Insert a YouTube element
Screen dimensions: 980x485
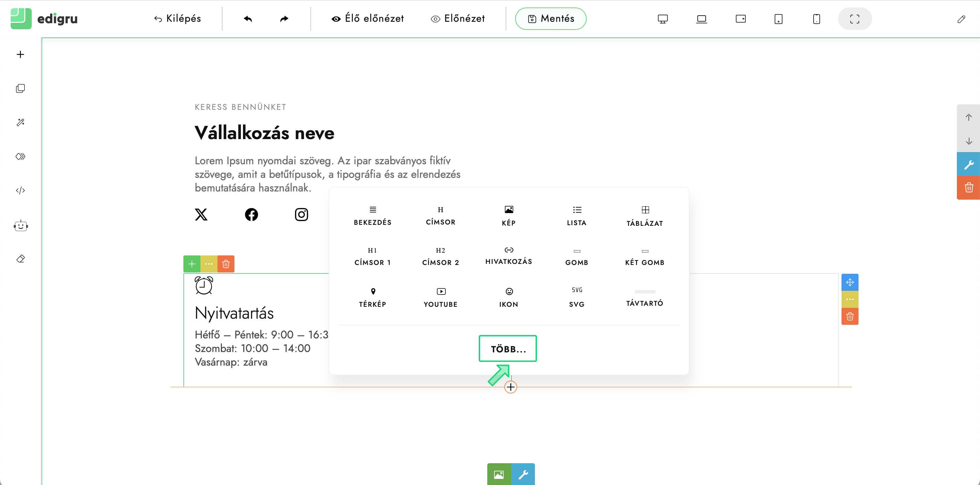[441, 298]
